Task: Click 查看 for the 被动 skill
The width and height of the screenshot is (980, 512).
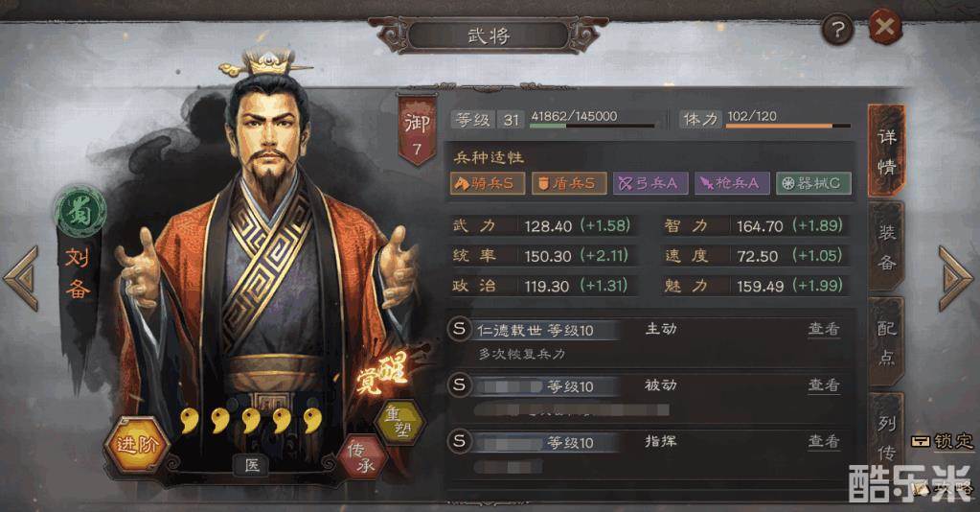Action: point(824,384)
